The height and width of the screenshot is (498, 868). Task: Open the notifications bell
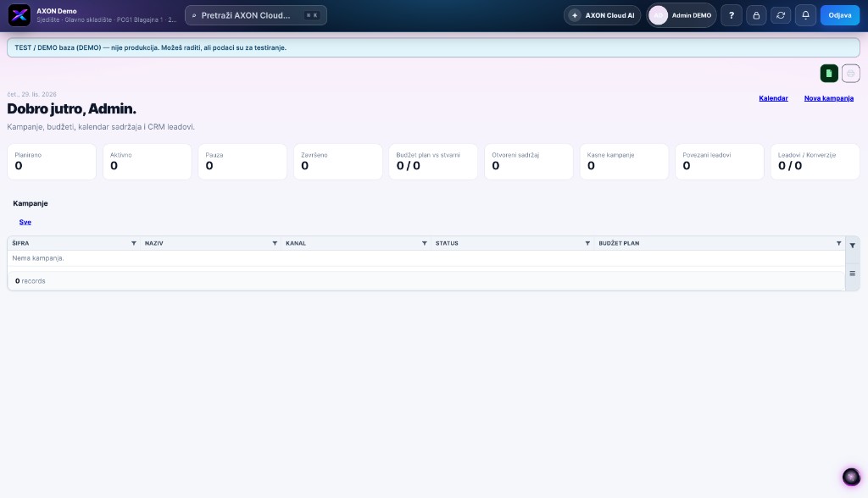tap(805, 15)
